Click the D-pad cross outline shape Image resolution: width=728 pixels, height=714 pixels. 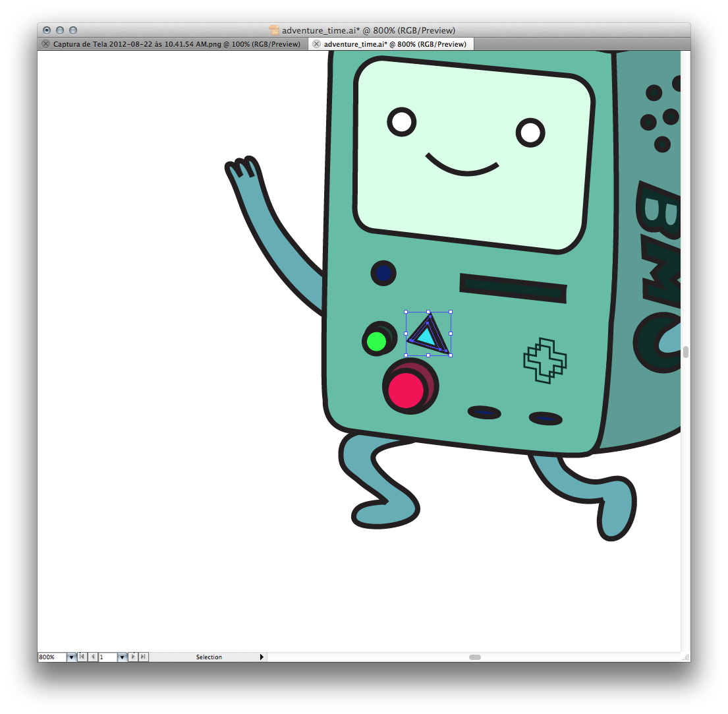point(545,360)
